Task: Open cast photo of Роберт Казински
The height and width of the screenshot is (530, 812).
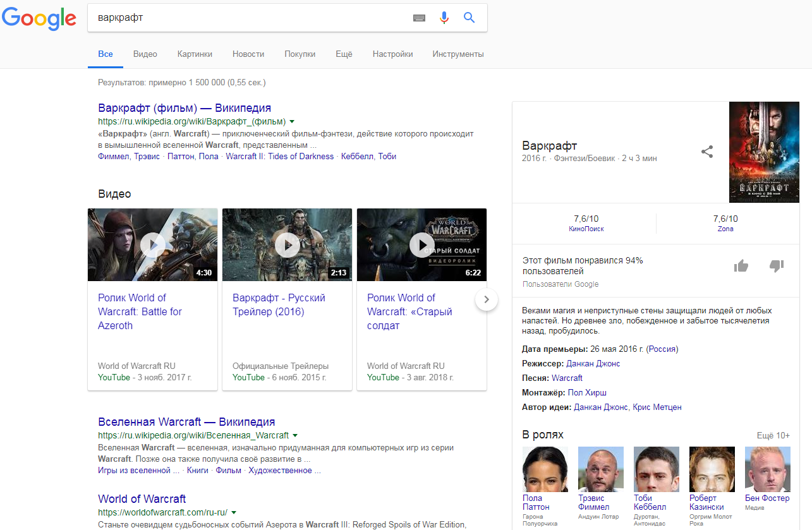Action: click(x=712, y=469)
